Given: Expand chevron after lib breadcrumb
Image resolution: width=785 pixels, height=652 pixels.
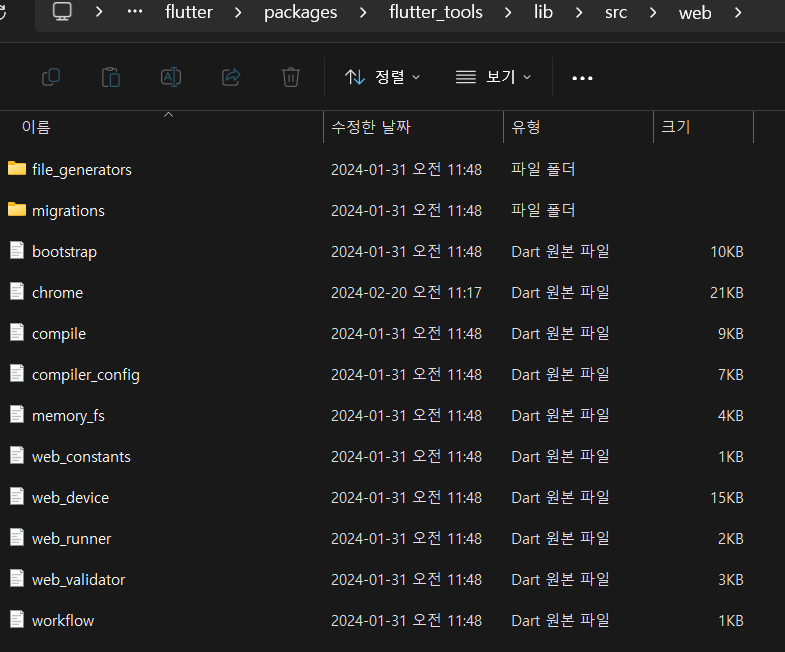Looking at the screenshot, I should click(x=579, y=12).
